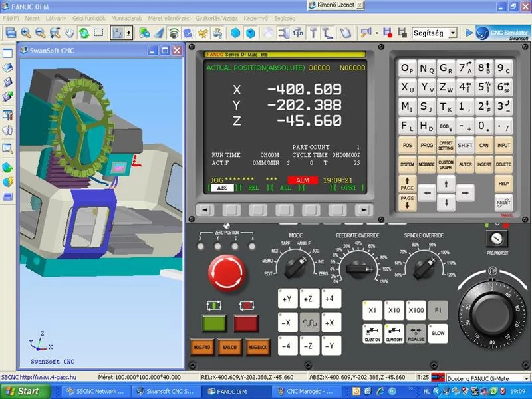Open the Munkadarab menu
Viewport: 532px width, 399px height.
pos(126,19)
